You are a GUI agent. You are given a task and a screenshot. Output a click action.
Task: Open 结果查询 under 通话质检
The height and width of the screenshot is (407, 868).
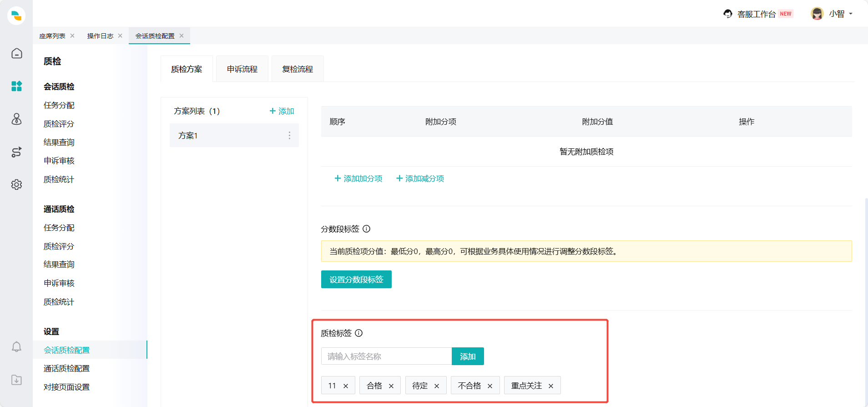tap(59, 265)
